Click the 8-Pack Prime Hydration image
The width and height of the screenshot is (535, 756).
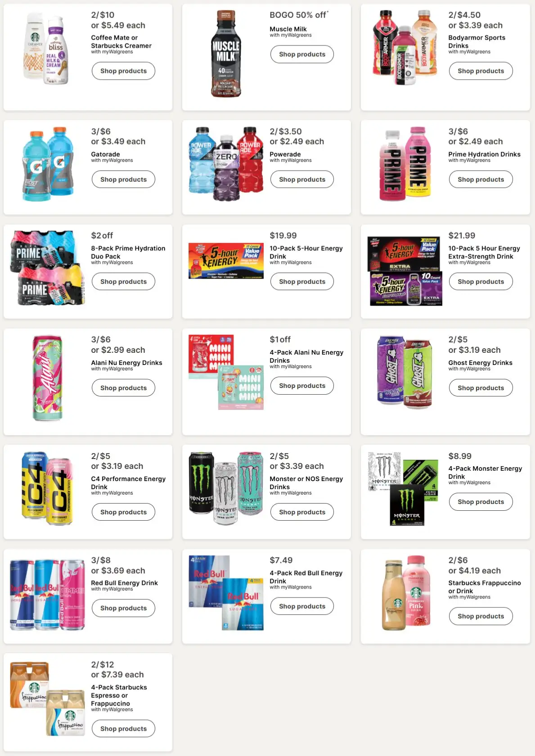coord(47,268)
